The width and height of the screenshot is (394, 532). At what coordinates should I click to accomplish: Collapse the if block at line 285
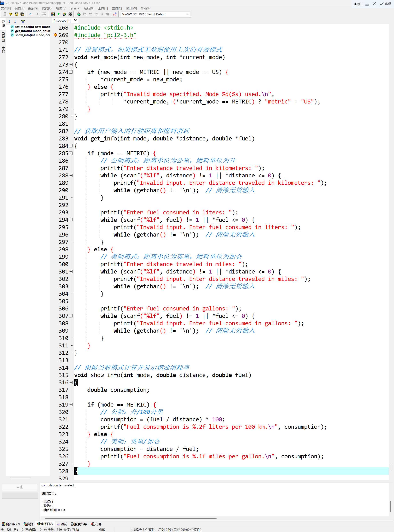71,153
